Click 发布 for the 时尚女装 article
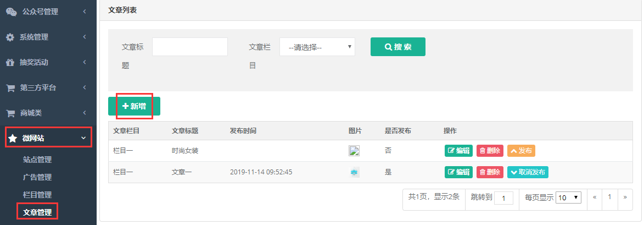 (x=521, y=151)
